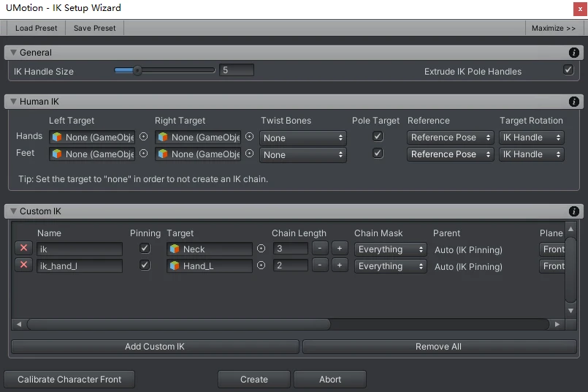This screenshot has height=392, width=588.
Task: Click the Hand_L target cube icon
Action: pyautogui.click(x=175, y=265)
